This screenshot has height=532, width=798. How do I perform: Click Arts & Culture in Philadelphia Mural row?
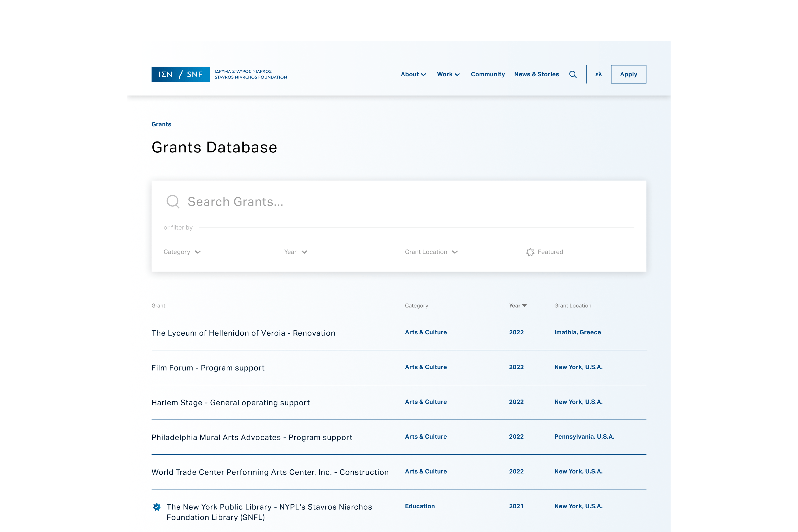[425, 437]
